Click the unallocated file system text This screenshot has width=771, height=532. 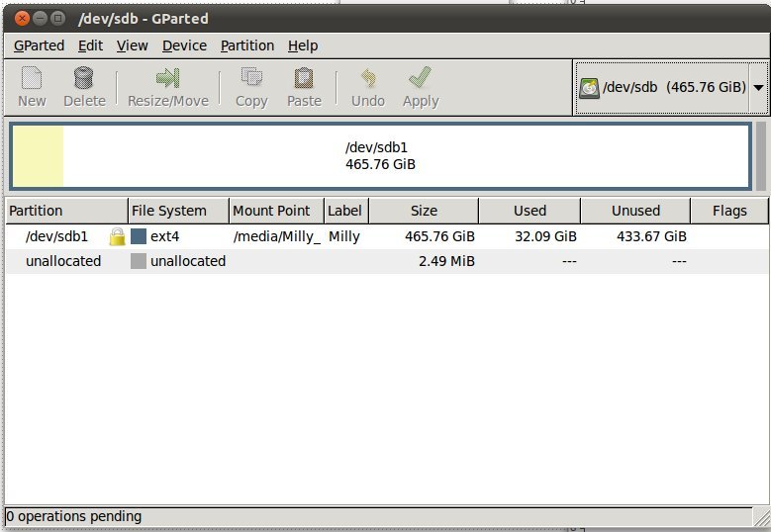(188, 261)
